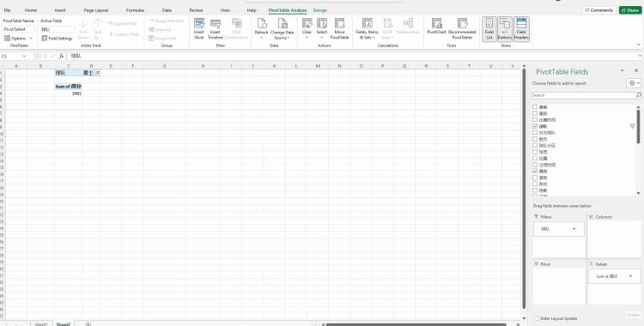Viewport: 644px width, 326px height.
Task: Select the cell C1 labeled 球队
Action: pos(68,73)
